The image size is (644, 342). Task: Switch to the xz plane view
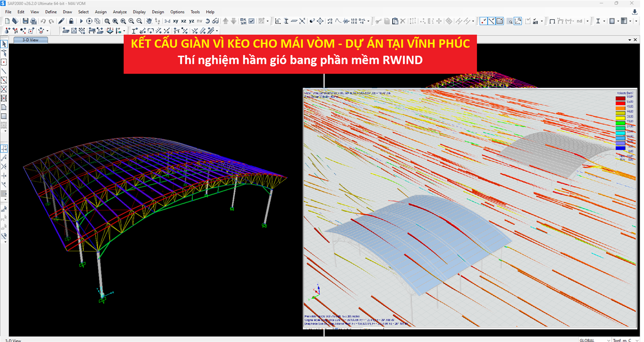click(183, 21)
